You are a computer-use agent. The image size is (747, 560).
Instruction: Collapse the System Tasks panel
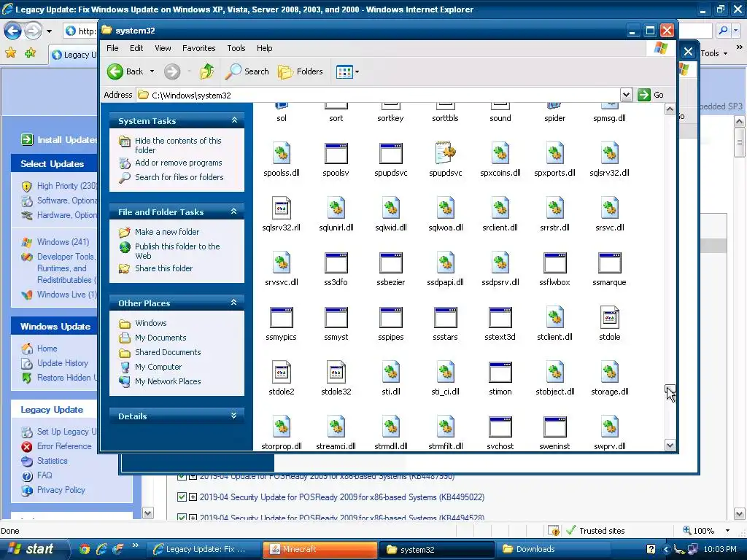coord(234,120)
